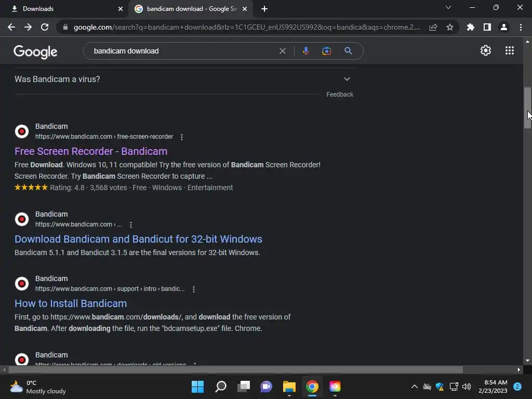Click the horizontal scrollbar thumb
This screenshot has width=532, height=399.
point(236,369)
